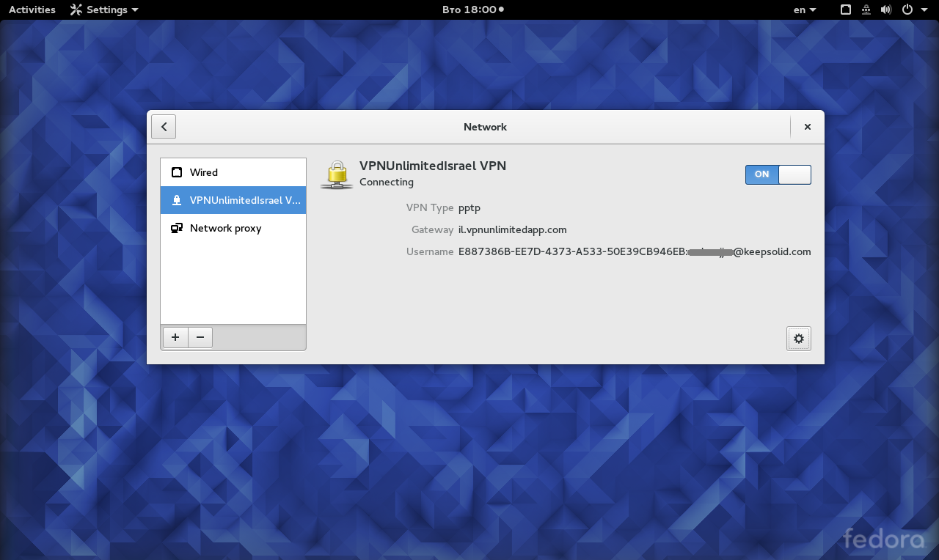Click the VPN type value pptp

(469, 208)
